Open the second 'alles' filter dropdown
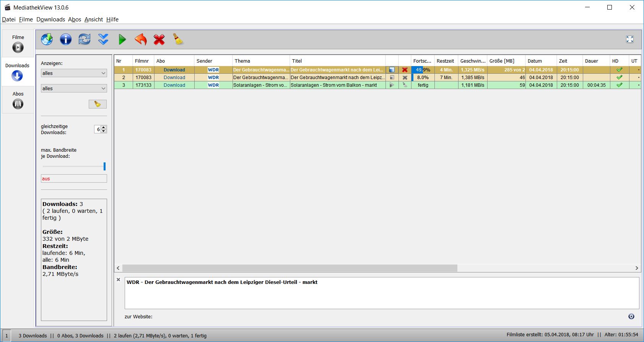Screen dimensions: 644x342 74,89
